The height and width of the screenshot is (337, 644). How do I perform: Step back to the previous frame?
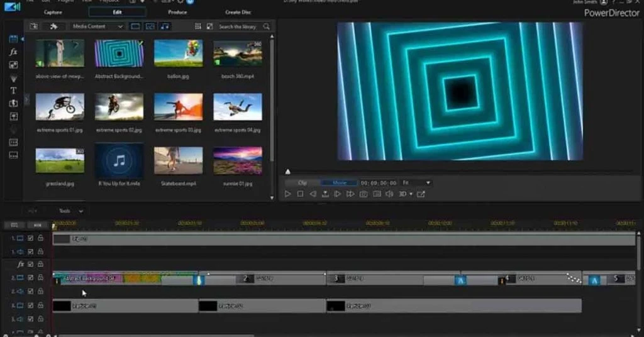tap(313, 194)
